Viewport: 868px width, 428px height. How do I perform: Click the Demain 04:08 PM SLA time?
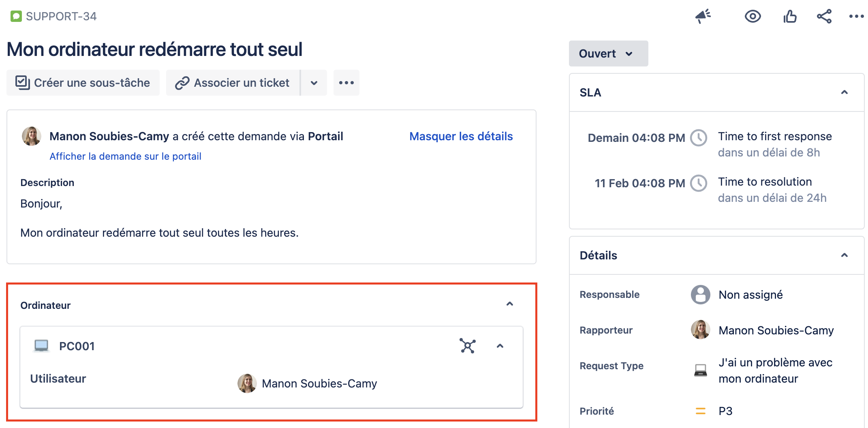click(636, 138)
